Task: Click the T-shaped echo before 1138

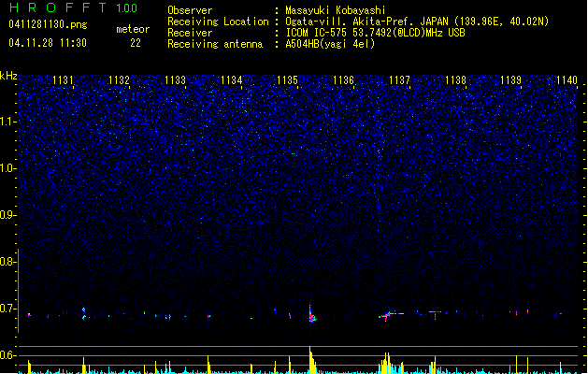Action: tap(435, 314)
